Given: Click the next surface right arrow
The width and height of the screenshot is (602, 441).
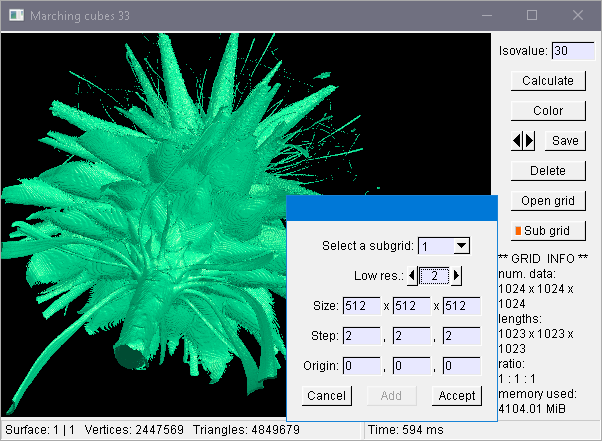Looking at the screenshot, I should pos(529,141).
